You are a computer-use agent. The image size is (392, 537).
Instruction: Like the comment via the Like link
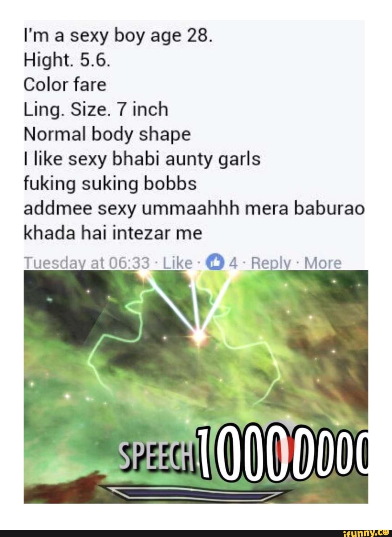(177, 263)
